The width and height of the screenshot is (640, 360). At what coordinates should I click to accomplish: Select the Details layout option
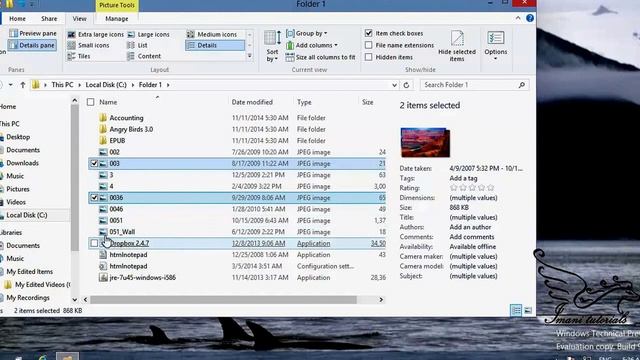[215, 45]
